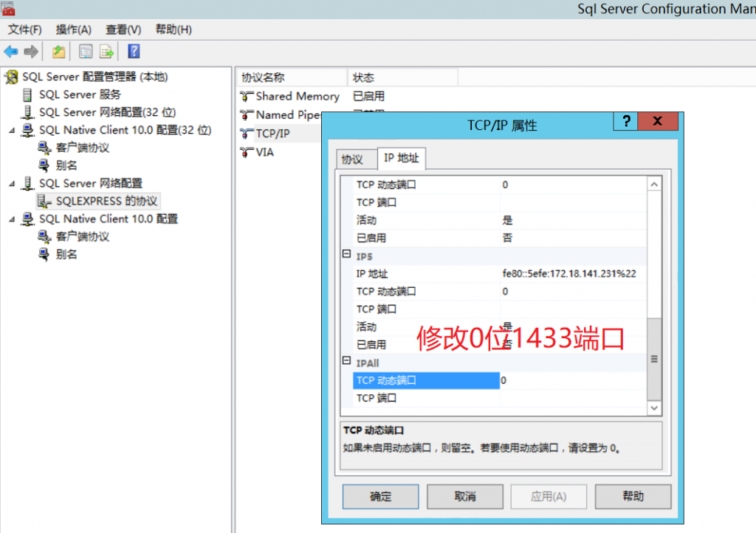This screenshot has height=533, width=756.
Task: Click the IP5 TCP 端口 empty value field
Action: [x=573, y=309]
